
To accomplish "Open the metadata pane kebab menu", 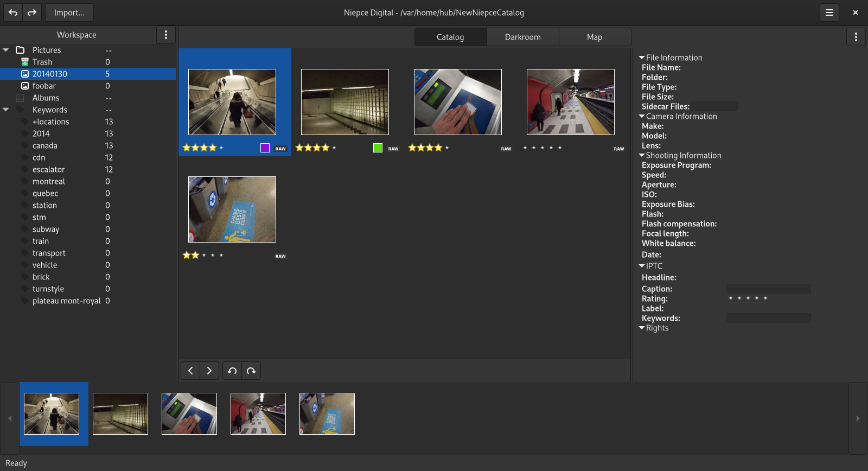I will pyautogui.click(x=856, y=37).
